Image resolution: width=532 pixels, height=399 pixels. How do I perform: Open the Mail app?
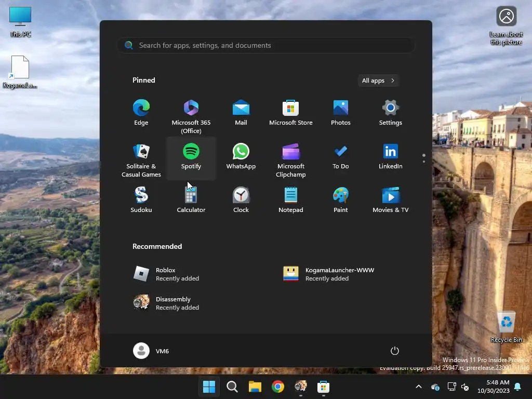click(241, 113)
